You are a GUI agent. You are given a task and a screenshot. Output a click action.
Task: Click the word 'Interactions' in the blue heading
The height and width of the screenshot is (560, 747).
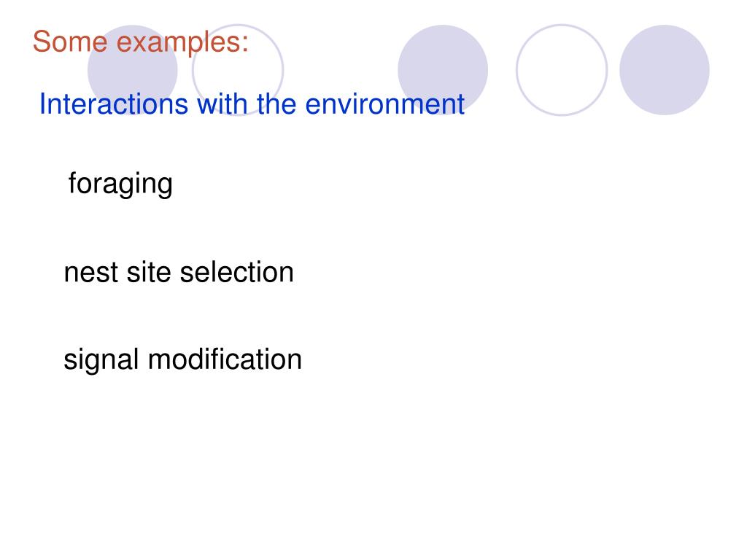[114, 104]
